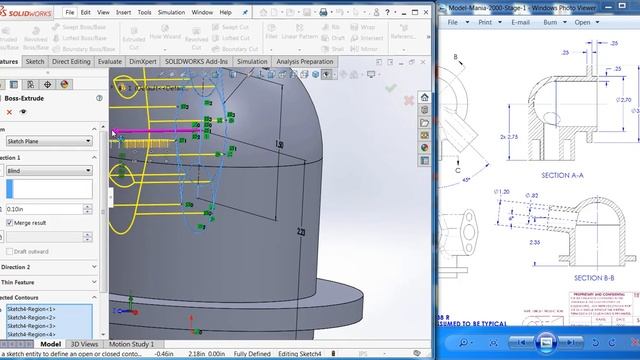
Task: Click the green confirm checkmark in viewport
Action: [x=391, y=88]
